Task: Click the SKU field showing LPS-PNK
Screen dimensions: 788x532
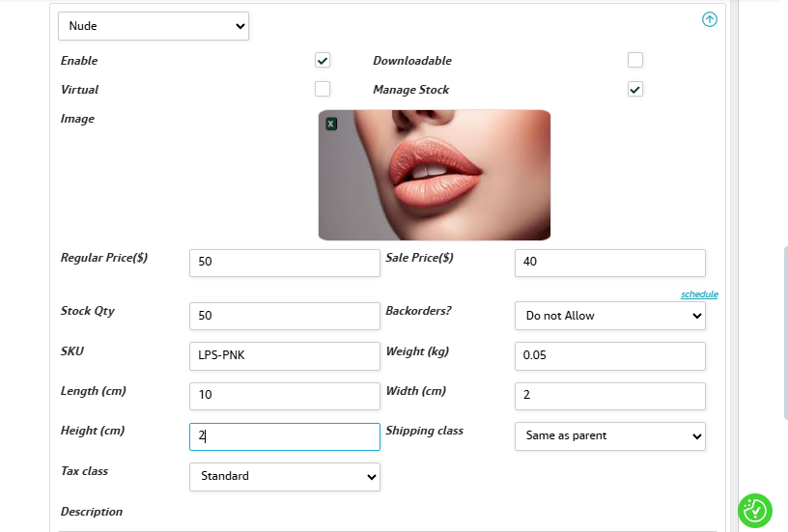Action: point(285,356)
